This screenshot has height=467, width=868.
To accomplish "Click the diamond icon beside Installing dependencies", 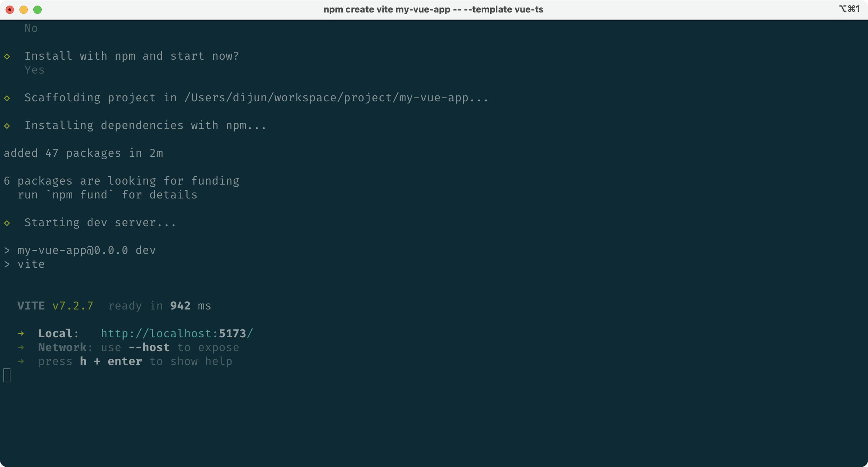I will (7, 126).
